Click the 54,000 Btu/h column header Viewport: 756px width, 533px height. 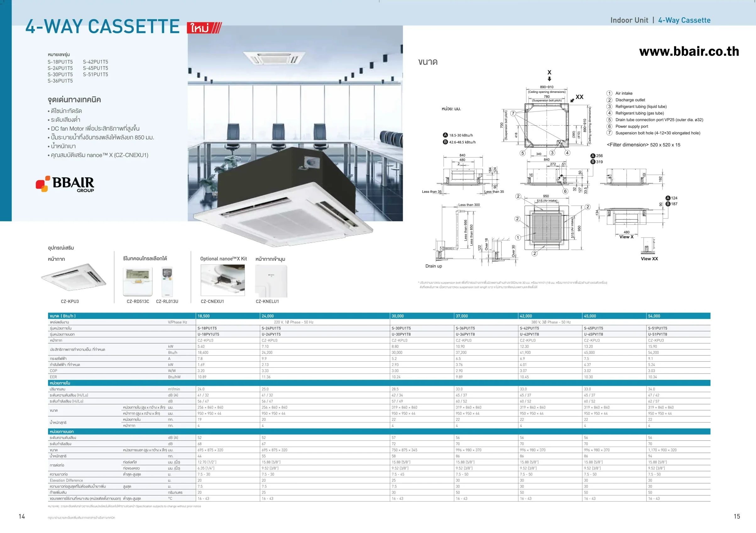(x=654, y=316)
